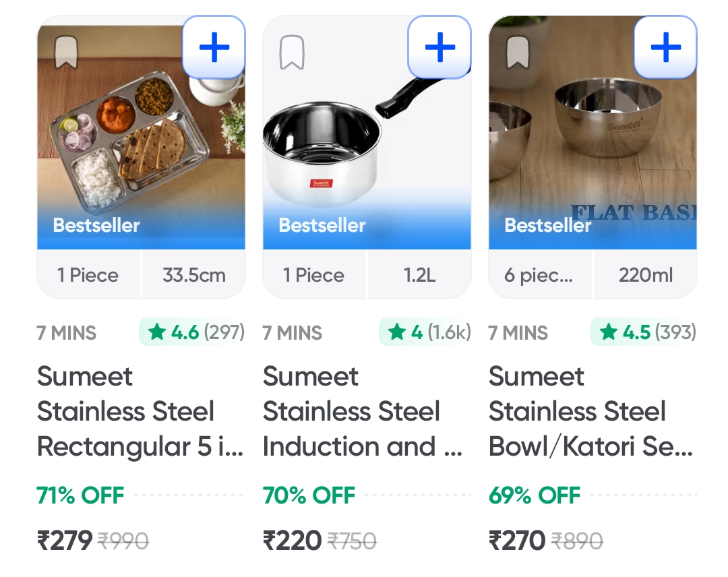Add the Sumeet rectangular plate to cart
The image size is (728, 577).
[x=214, y=47]
